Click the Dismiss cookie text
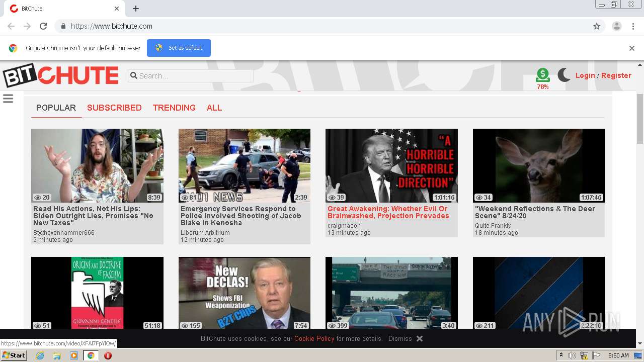 (400, 338)
